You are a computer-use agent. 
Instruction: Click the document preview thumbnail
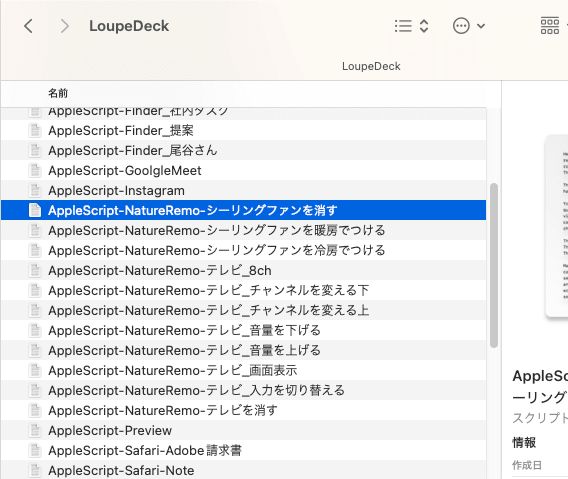[x=557, y=226]
